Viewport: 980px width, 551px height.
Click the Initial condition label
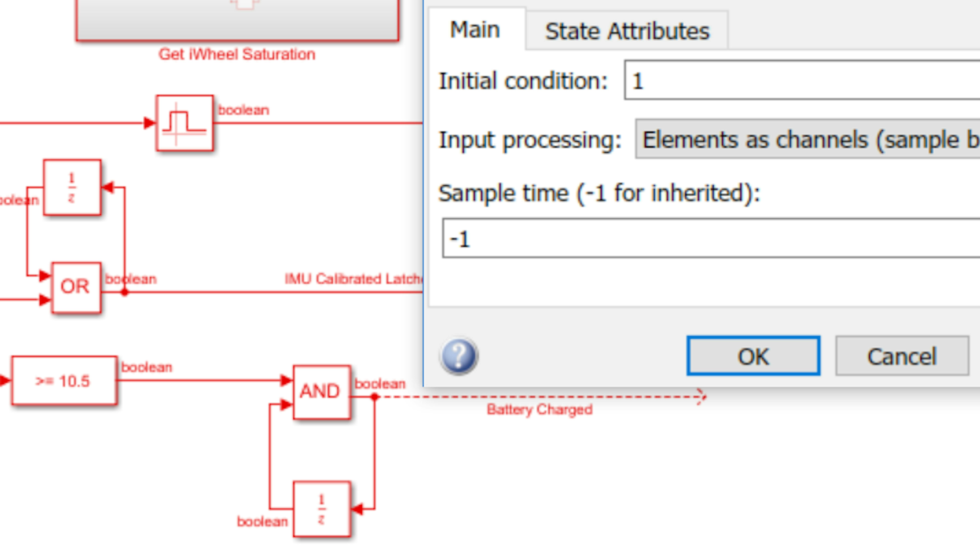523,81
